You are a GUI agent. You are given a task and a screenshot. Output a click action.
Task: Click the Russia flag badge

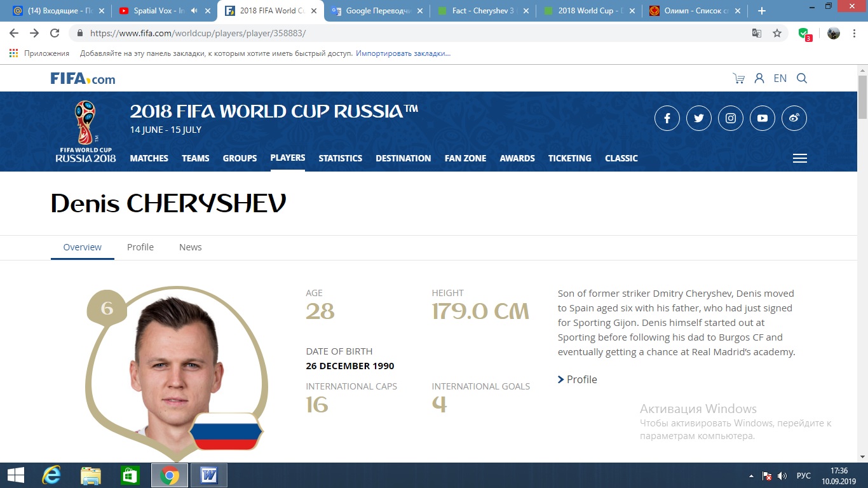coord(227,431)
